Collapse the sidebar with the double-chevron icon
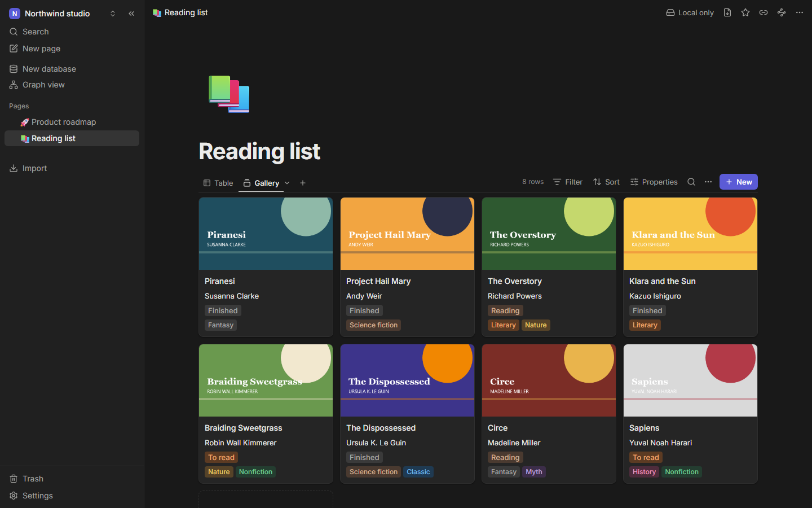 pyautogui.click(x=131, y=14)
